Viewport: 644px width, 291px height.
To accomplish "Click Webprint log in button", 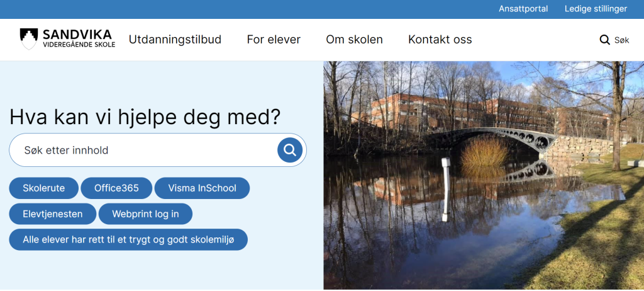I will tap(145, 214).
